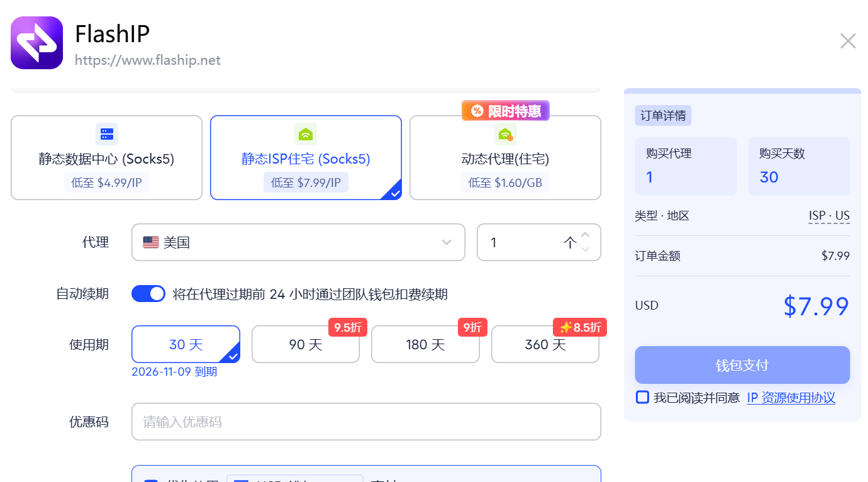Increase proxy quantity with up arrow
This screenshot has width=868, height=482.
[x=586, y=235]
